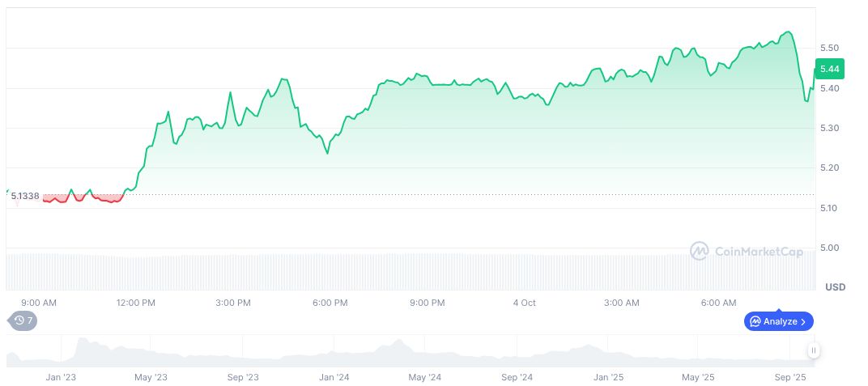This screenshot has width=868, height=386.
Task: Select the 12:00 PM time axis label
Action: [135, 303]
